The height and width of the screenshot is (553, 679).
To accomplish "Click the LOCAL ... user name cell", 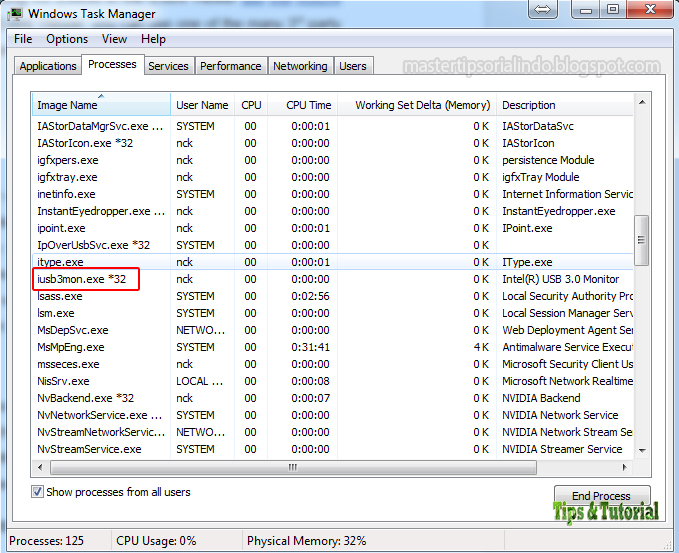I will tap(200, 381).
